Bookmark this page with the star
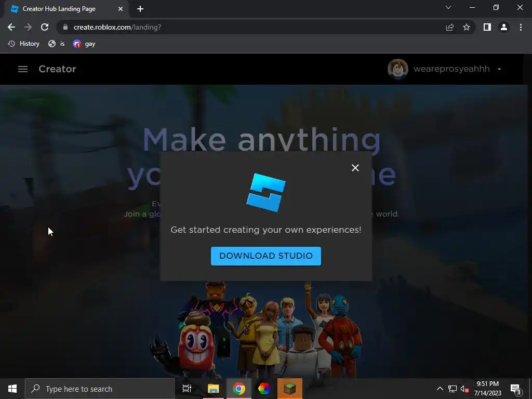 pos(467,27)
